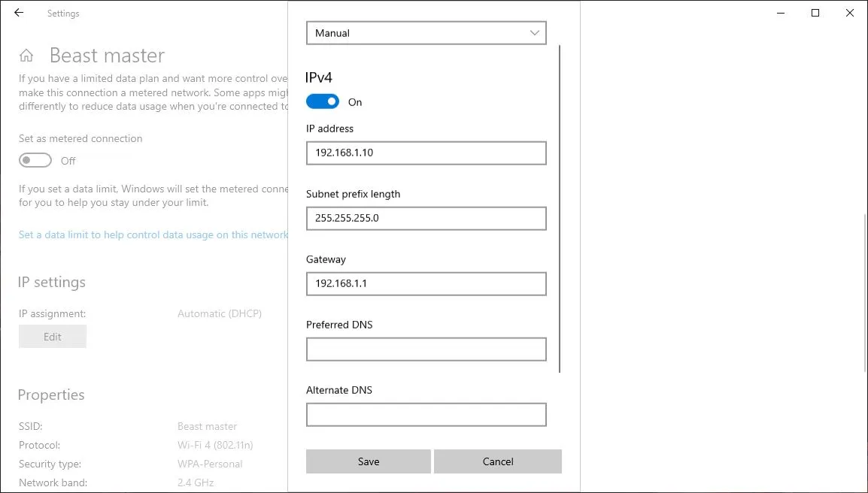The width and height of the screenshot is (868, 493).
Task: Click the Preferred DNS text box
Action: pyautogui.click(x=426, y=349)
